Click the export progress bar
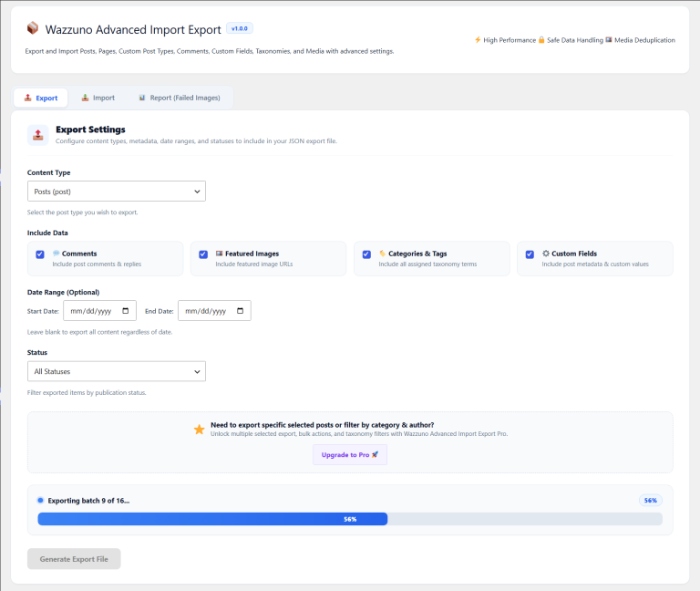This screenshot has width=700, height=591. point(350,519)
